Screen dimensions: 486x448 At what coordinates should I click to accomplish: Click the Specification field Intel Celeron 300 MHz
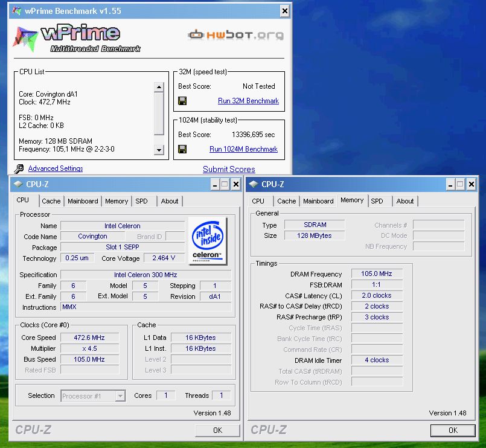[145, 275]
